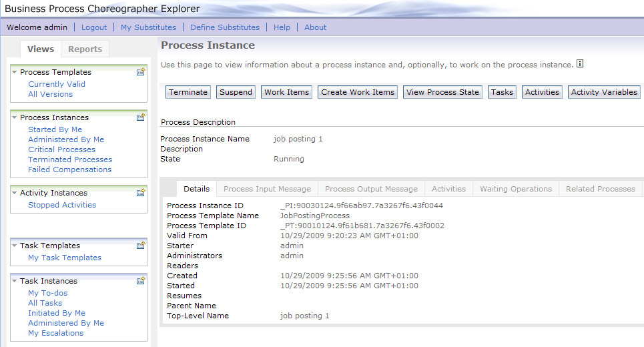Open the Process Input Message tab

click(x=267, y=189)
